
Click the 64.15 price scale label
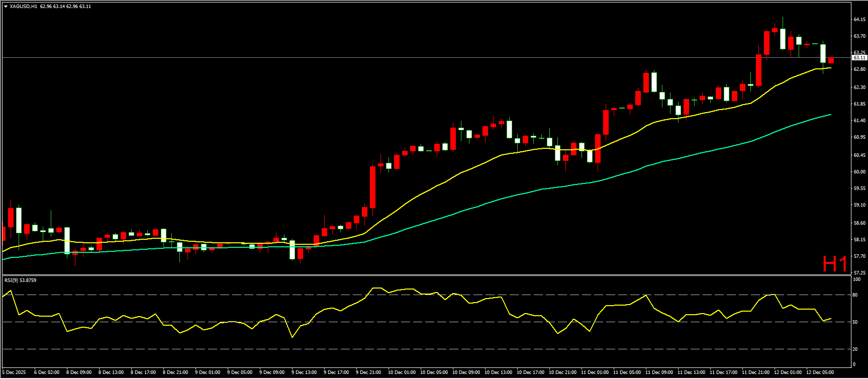859,20
